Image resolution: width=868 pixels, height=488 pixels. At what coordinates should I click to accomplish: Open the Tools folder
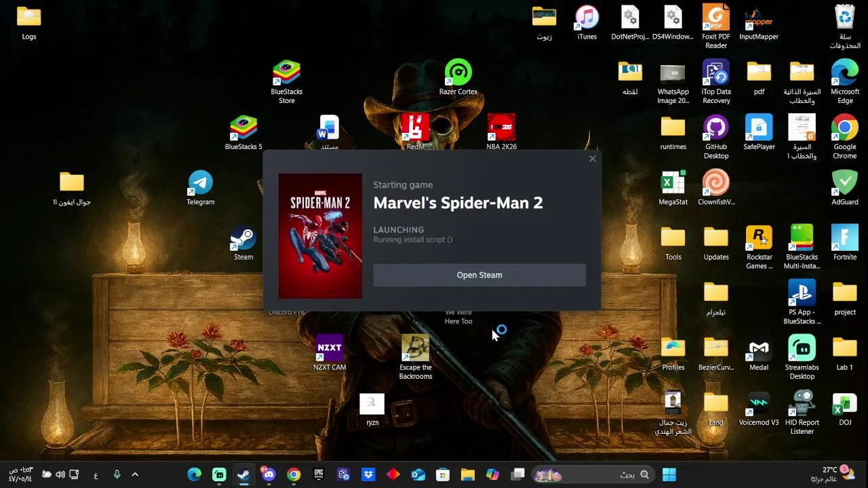(x=673, y=243)
